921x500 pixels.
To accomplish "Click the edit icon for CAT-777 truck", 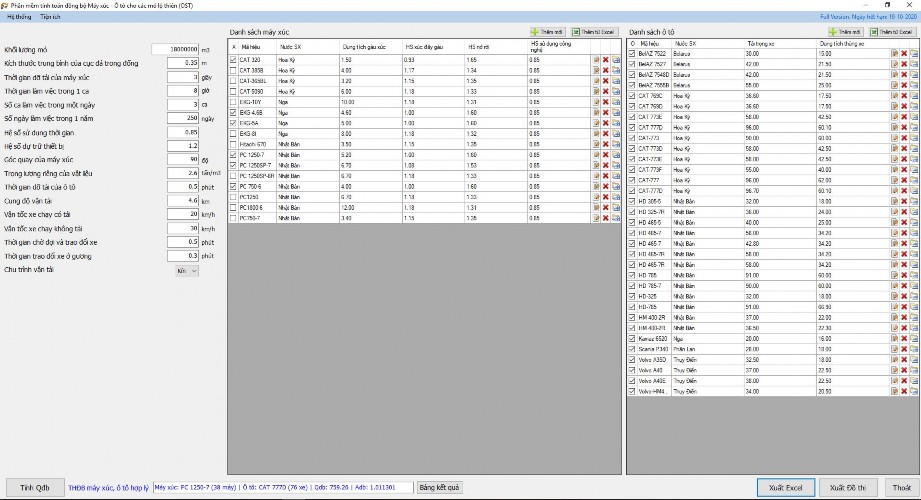I will [894, 180].
